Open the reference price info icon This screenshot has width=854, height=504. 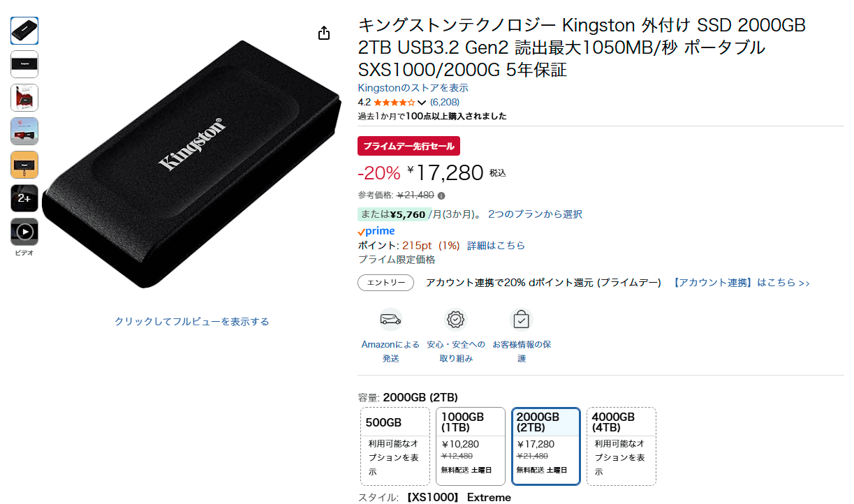coord(441,195)
